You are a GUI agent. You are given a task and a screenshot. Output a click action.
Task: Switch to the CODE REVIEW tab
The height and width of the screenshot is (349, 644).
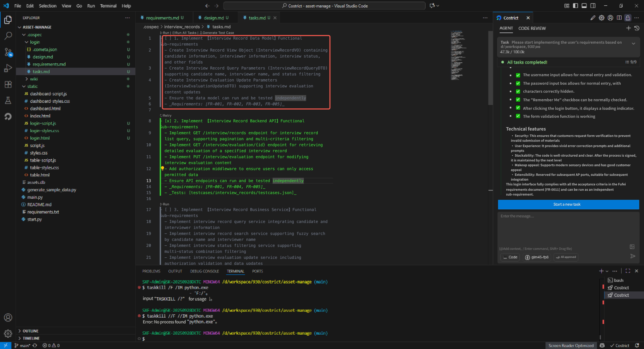pyautogui.click(x=532, y=28)
